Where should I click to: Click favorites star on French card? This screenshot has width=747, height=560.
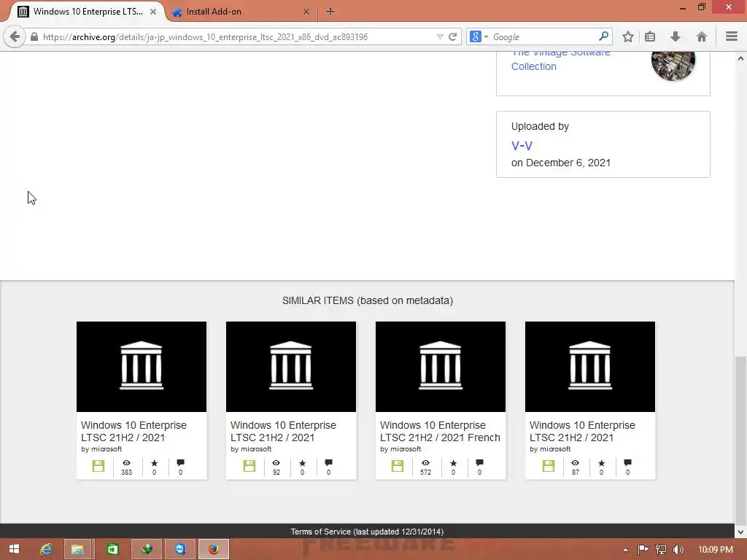tap(453, 463)
